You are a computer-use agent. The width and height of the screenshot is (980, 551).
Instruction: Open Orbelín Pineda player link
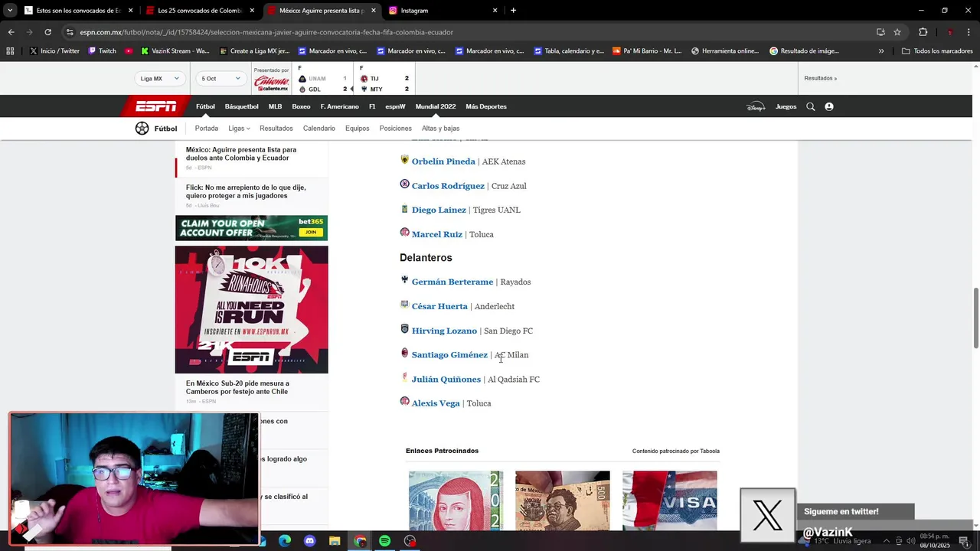tap(443, 162)
